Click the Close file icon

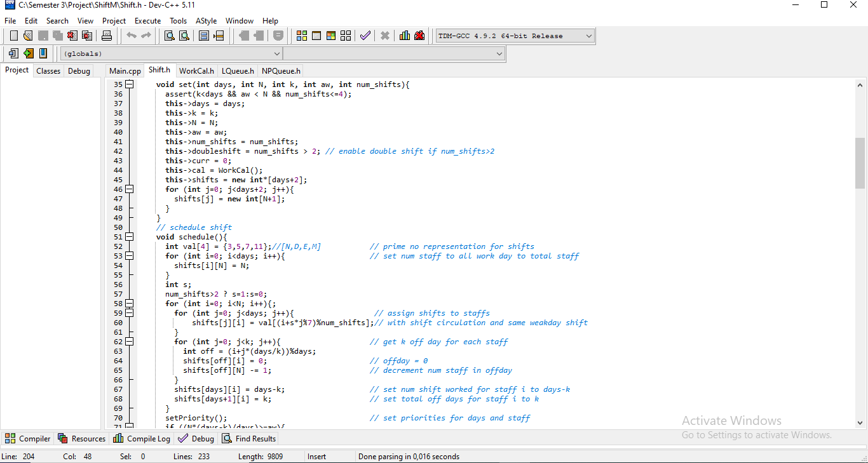(x=72, y=36)
